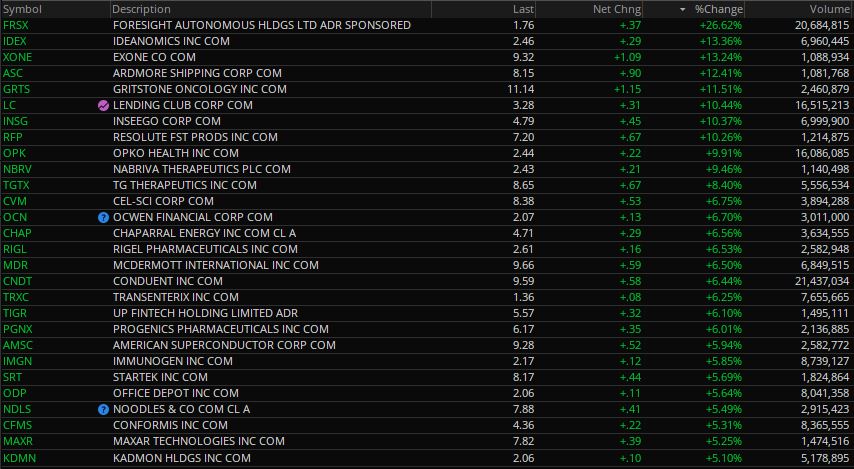Click FORESIGHT AUTONOMOUS HLDGS LTD ADR SPONSORED description
This screenshot has height=469, width=854.
click(262, 25)
